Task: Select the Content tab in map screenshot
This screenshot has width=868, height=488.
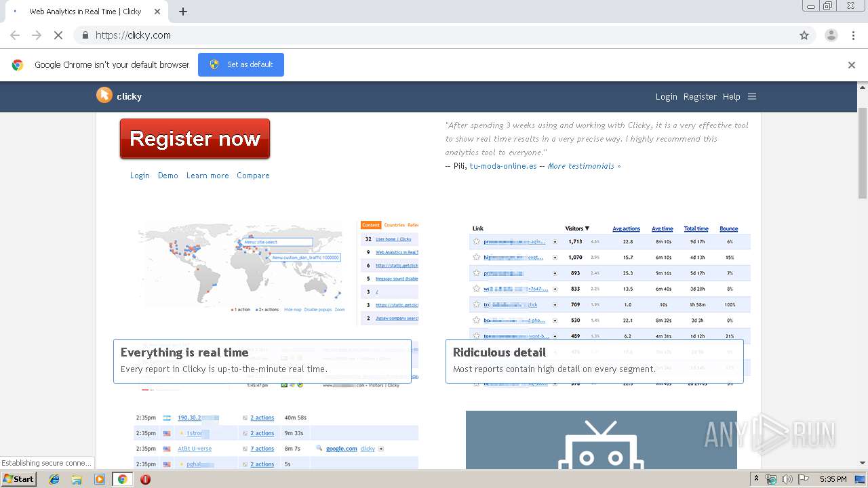Action: (x=371, y=225)
